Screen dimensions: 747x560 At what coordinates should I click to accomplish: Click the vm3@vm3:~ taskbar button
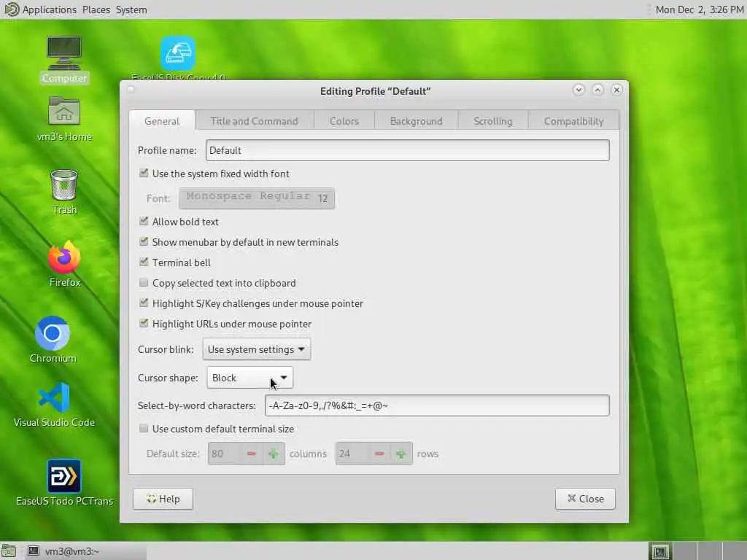tap(86, 551)
